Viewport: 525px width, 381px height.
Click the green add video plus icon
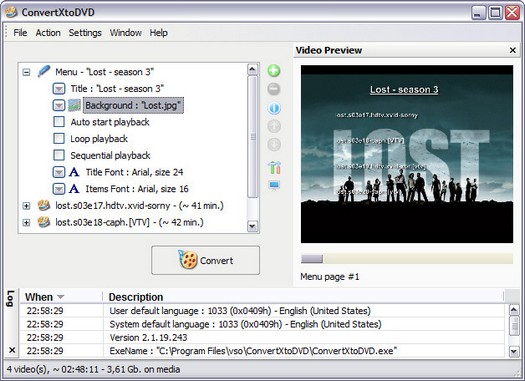tap(274, 71)
